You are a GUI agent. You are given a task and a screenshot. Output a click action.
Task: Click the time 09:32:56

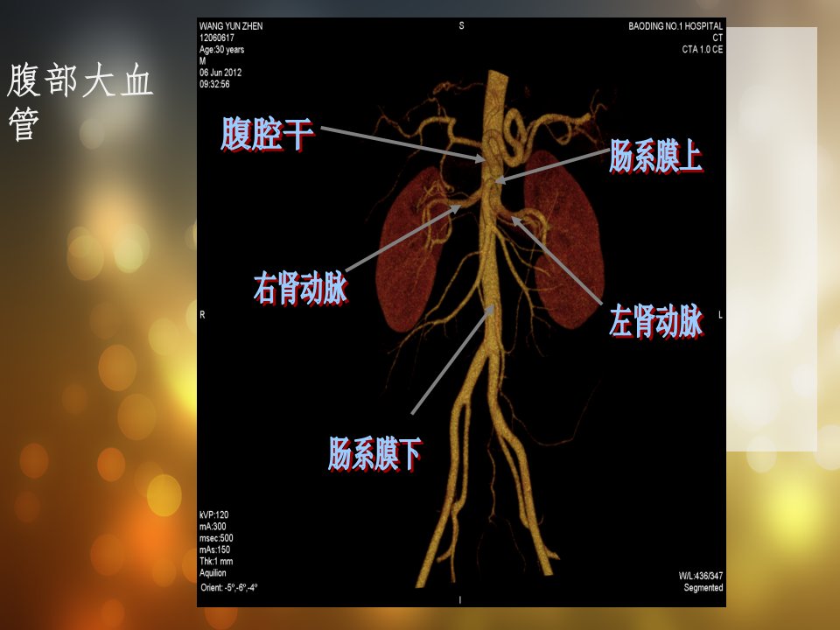click(214, 84)
